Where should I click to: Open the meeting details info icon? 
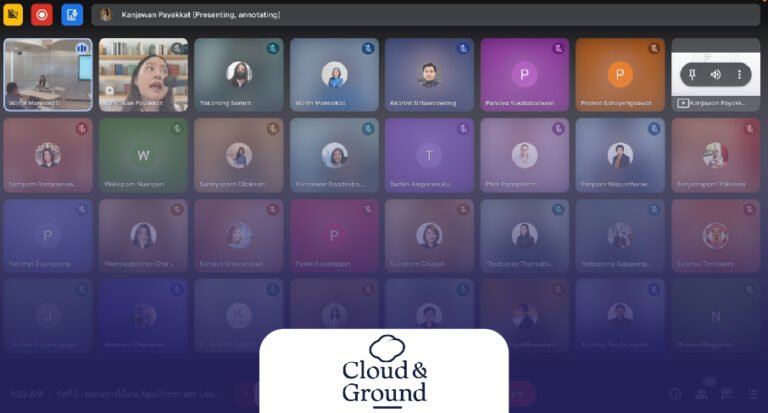[676, 394]
